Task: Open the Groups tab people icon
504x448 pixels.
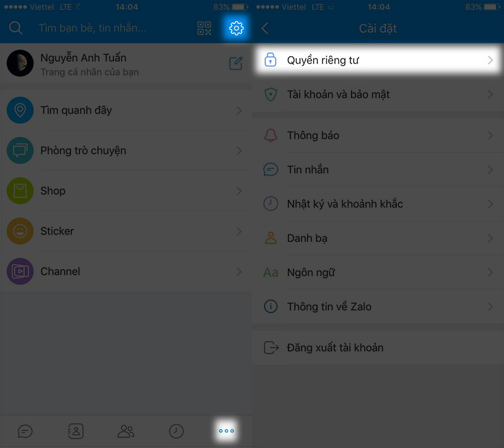Action: coord(126,431)
